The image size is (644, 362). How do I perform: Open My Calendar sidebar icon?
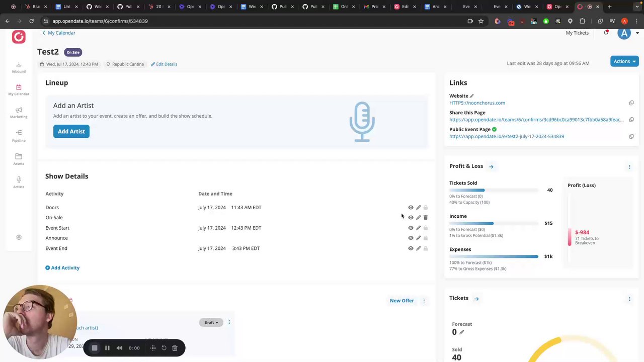tap(19, 90)
